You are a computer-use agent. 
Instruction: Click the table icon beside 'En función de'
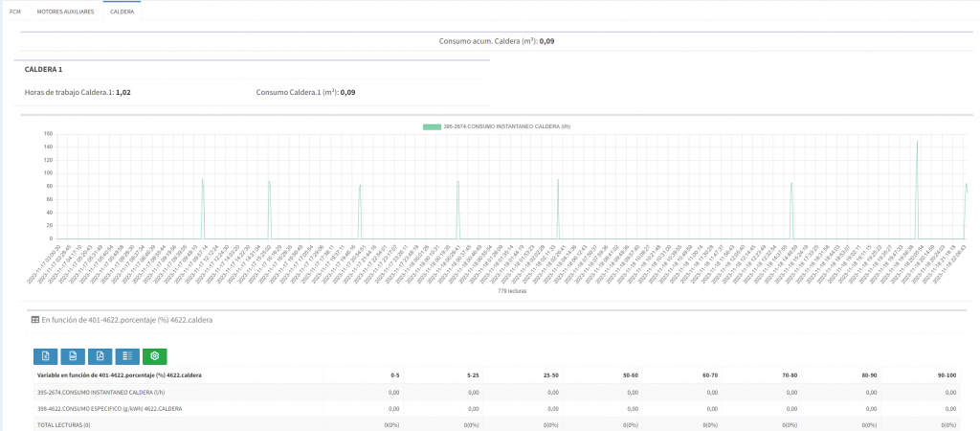pyautogui.click(x=35, y=320)
